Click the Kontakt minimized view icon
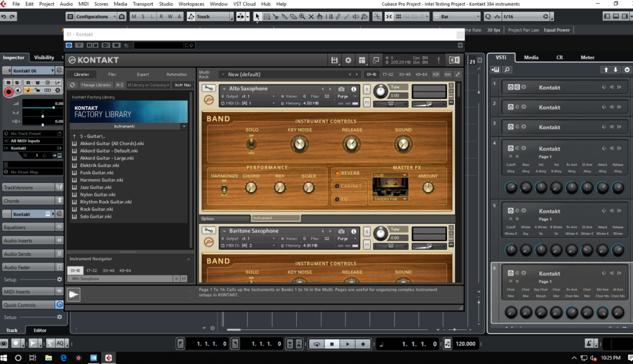 pyautogui.click(x=376, y=61)
